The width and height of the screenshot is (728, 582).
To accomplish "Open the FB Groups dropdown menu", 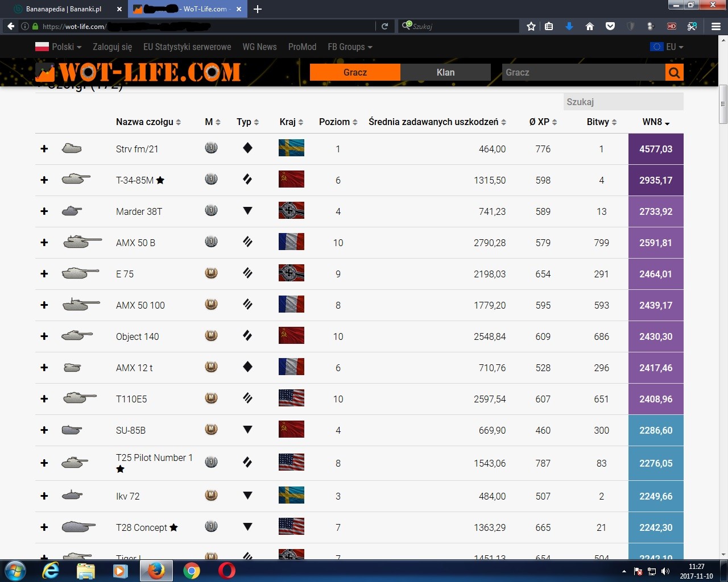I will [350, 47].
